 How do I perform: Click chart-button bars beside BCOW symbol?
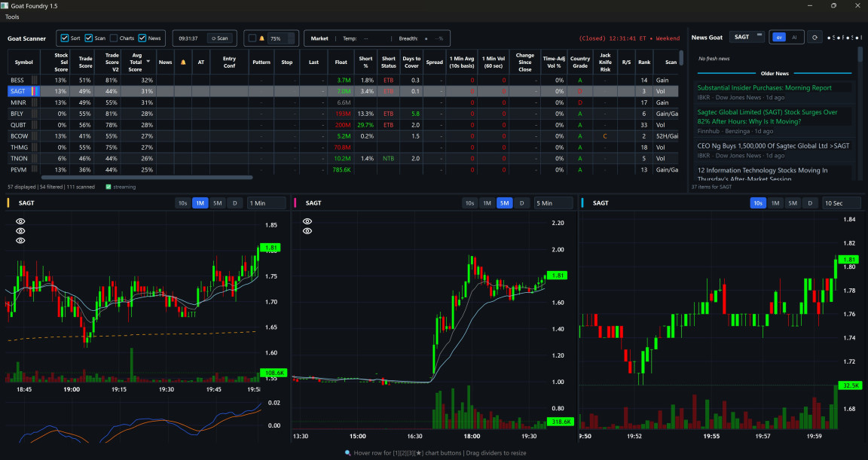[35, 136]
